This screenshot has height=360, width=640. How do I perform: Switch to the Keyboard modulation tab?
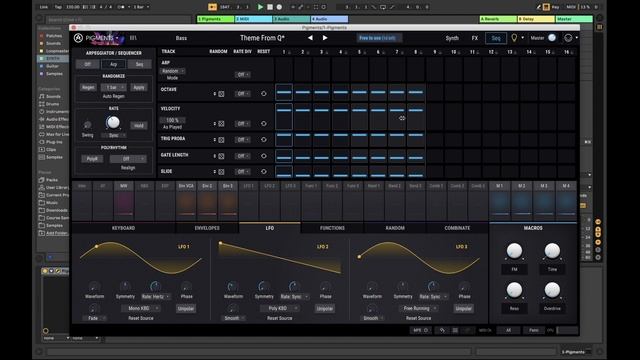point(123,228)
